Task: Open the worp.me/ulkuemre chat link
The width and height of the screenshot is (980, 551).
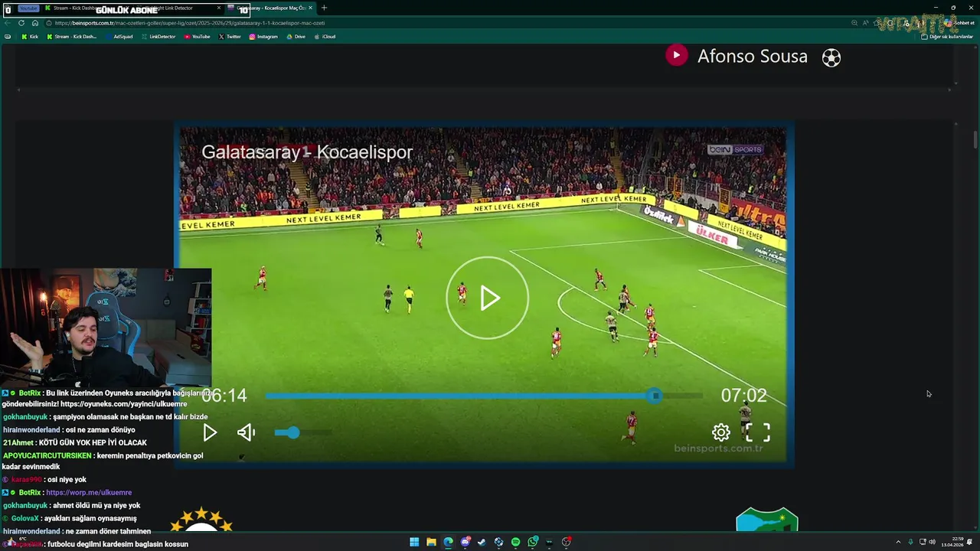Action: [89, 493]
